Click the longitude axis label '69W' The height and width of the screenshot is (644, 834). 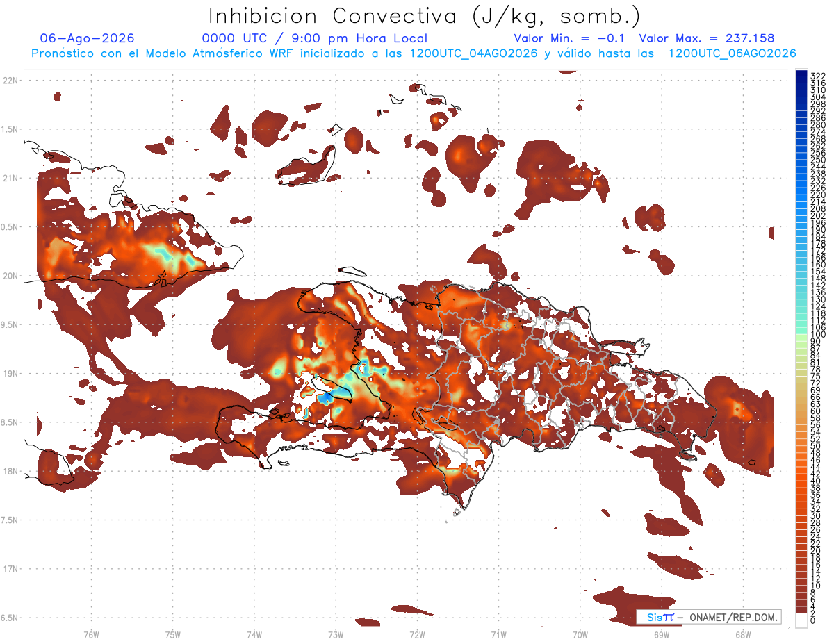click(x=661, y=634)
